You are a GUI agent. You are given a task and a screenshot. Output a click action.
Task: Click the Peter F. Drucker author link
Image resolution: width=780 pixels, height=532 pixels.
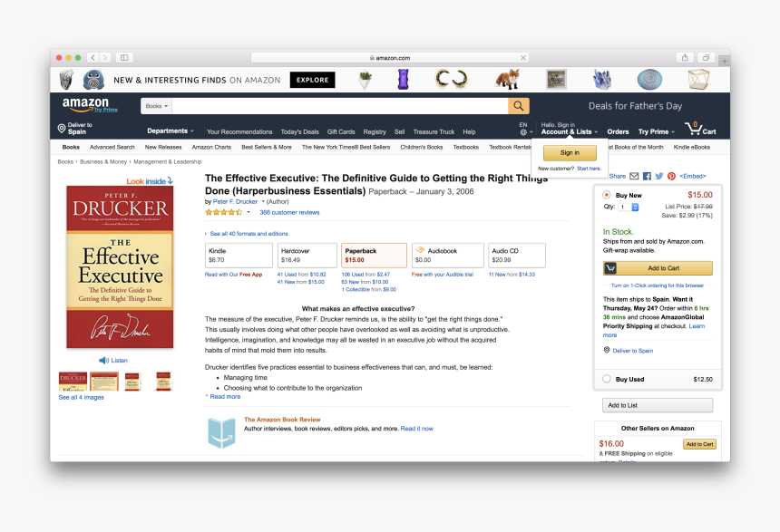(x=235, y=201)
